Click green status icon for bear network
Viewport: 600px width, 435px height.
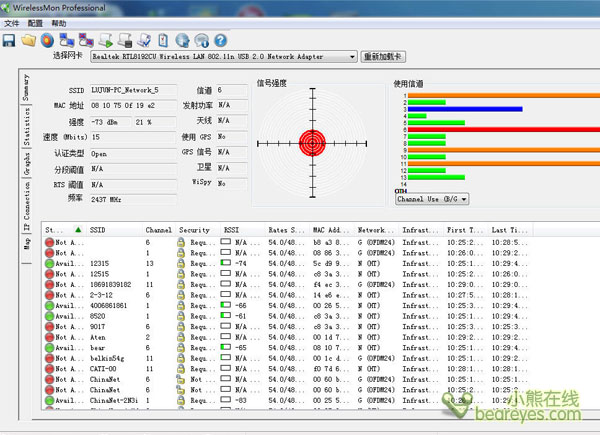(x=49, y=348)
